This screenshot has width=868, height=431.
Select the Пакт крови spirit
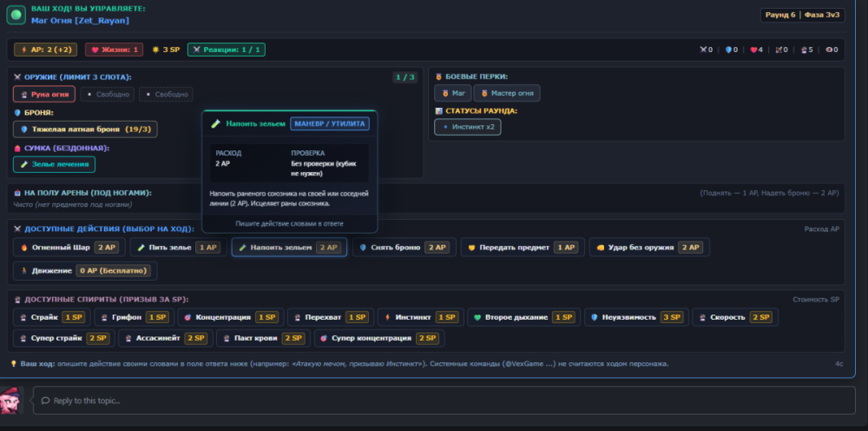263,338
